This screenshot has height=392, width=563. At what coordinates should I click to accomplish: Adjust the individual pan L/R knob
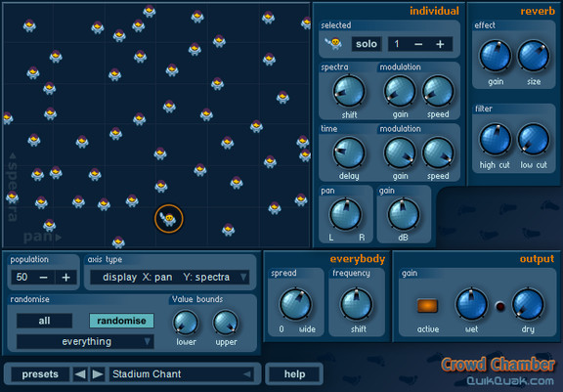(345, 214)
